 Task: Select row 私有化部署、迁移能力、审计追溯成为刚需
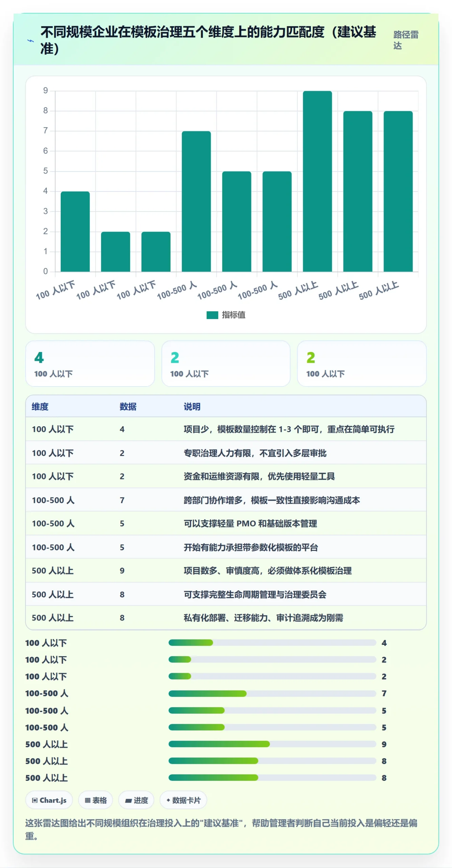click(226, 618)
